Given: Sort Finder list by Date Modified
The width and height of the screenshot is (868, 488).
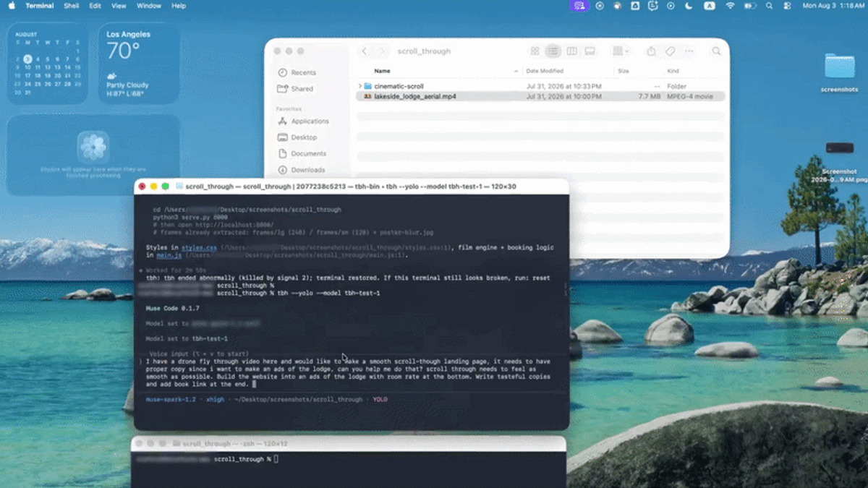Looking at the screenshot, I should click(545, 71).
